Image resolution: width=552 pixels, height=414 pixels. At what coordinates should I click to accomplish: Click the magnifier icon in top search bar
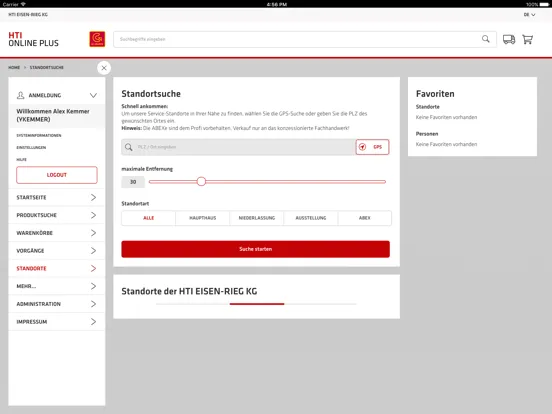tap(485, 39)
